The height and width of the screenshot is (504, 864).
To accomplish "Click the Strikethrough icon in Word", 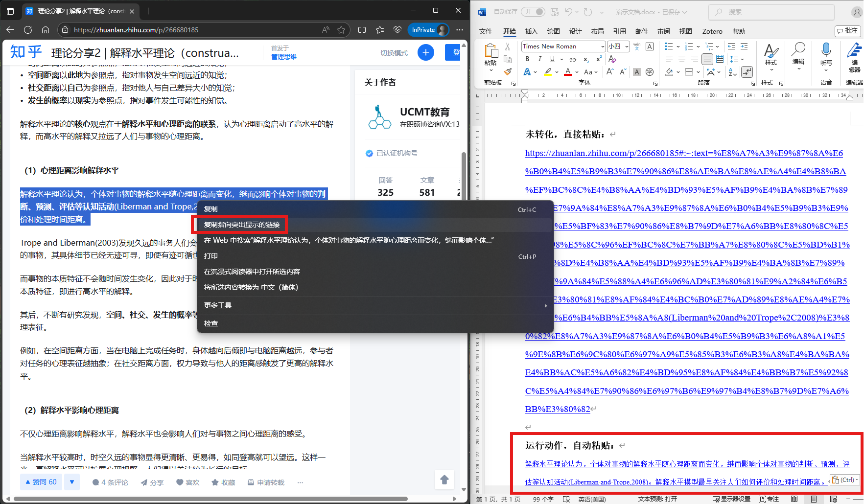I will [x=573, y=59].
